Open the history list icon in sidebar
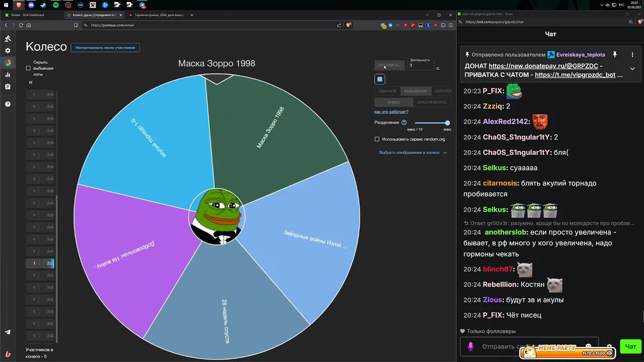 [x=8, y=87]
